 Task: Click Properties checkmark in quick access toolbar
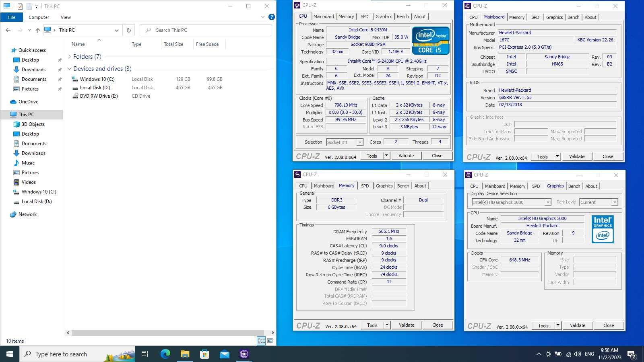coord(20,6)
